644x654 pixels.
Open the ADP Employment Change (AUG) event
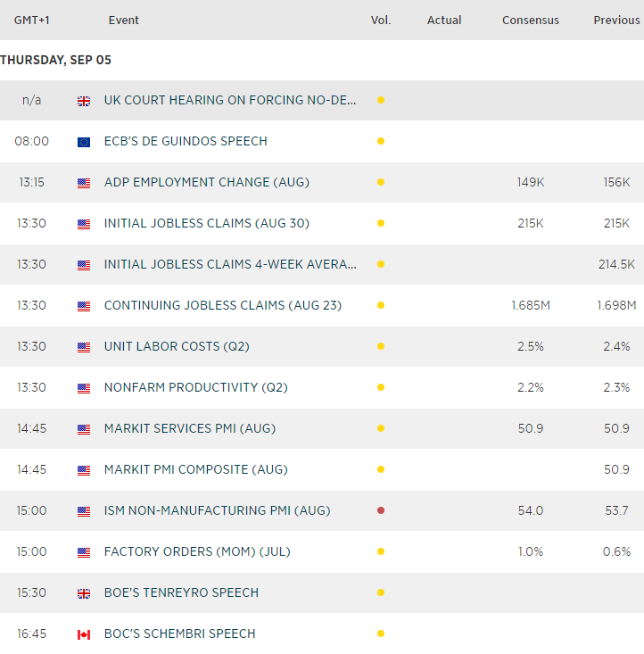pyautogui.click(x=206, y=182)
